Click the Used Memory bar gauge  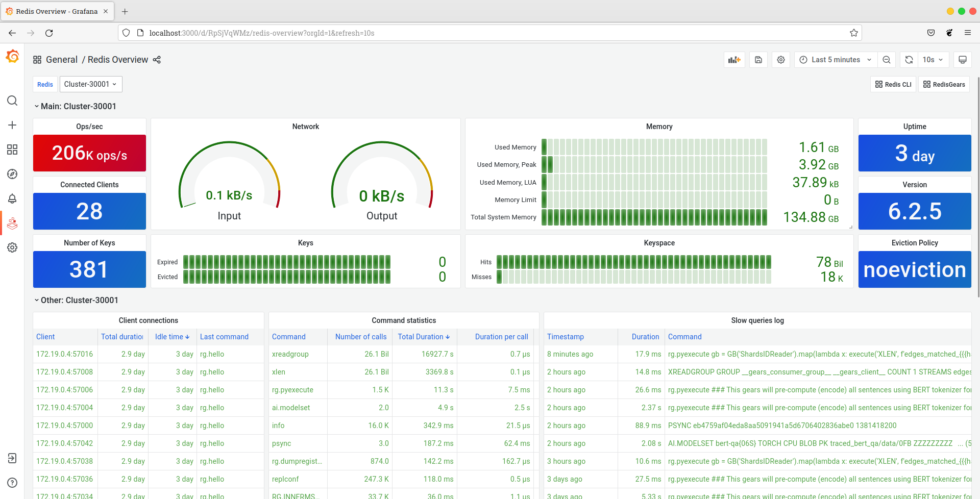pos(654,147)
